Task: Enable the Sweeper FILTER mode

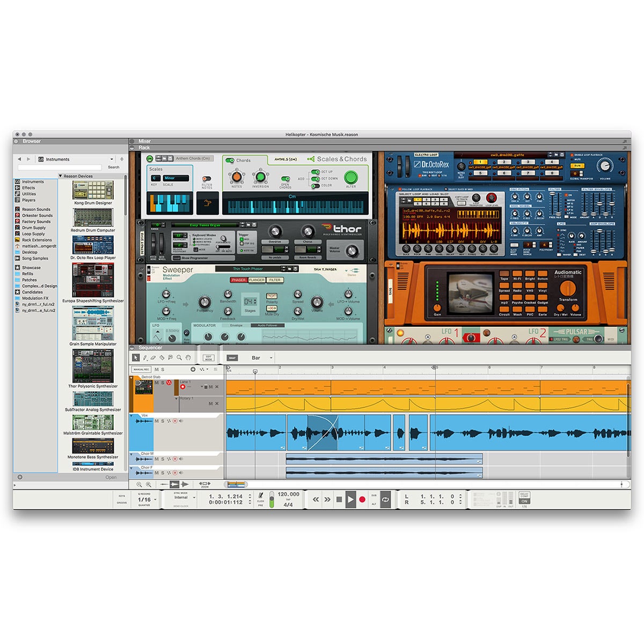Action: (275, 280)
